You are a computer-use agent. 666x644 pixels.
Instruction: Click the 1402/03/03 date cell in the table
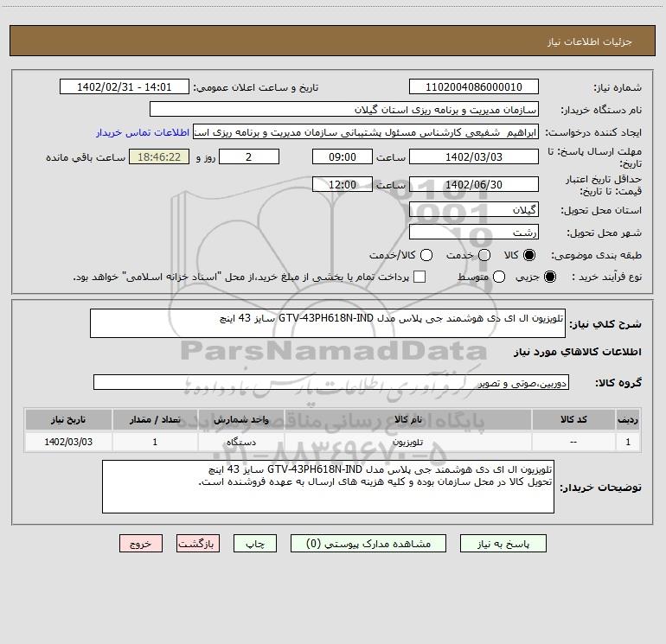68,442
